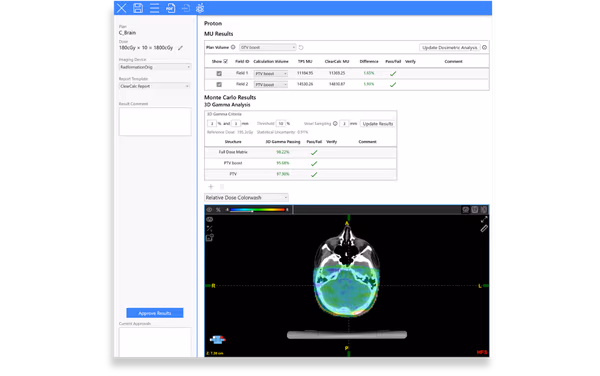Click the Threshold percent field
This screenshot has width=600, height=376.
(x=281, y=124)
